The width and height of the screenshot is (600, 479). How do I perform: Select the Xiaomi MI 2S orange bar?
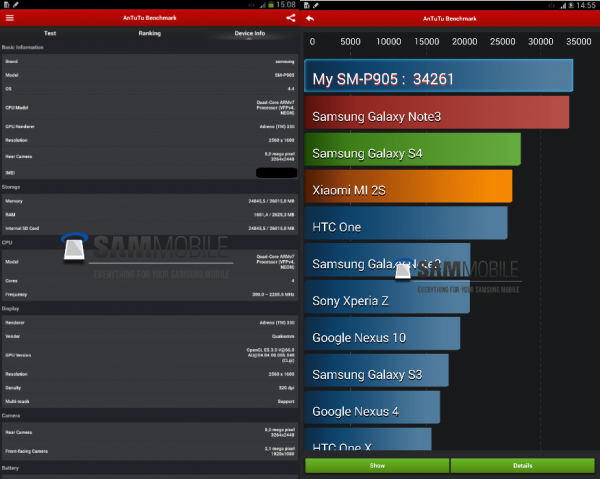408,186
